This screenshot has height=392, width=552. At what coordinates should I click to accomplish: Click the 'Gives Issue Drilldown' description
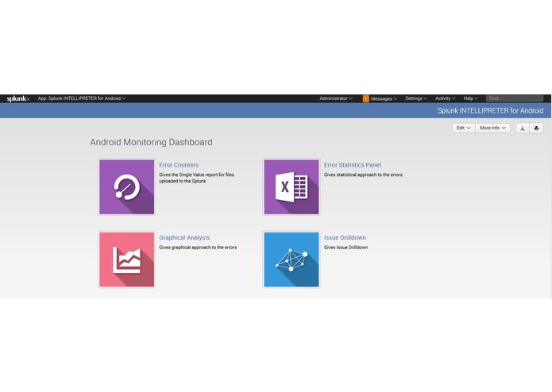pos(345,248)
